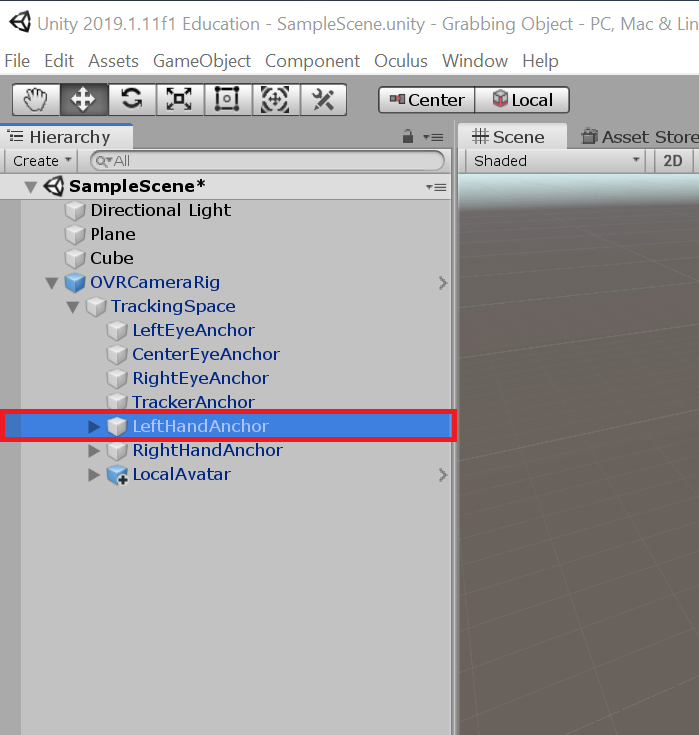Click the Unity logo beside SampleScene
Viewport: 699px width, 735px height.
(x=54, y=187)
